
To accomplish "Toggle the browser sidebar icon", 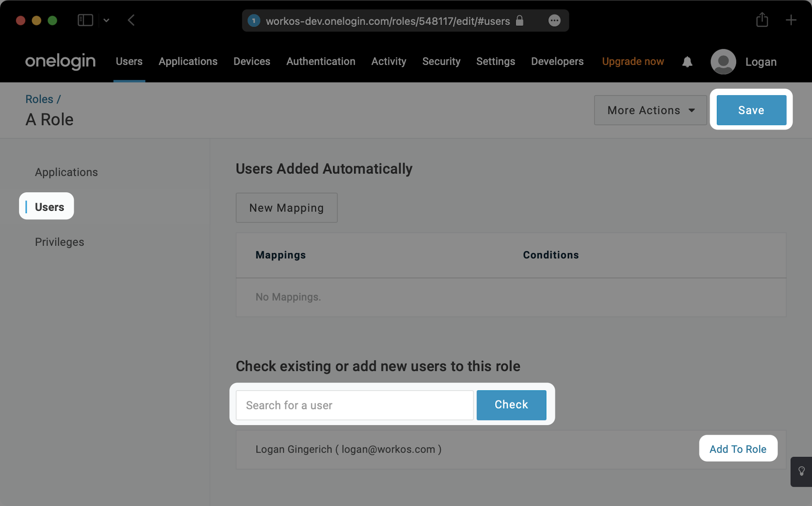I will pos(85,20).
